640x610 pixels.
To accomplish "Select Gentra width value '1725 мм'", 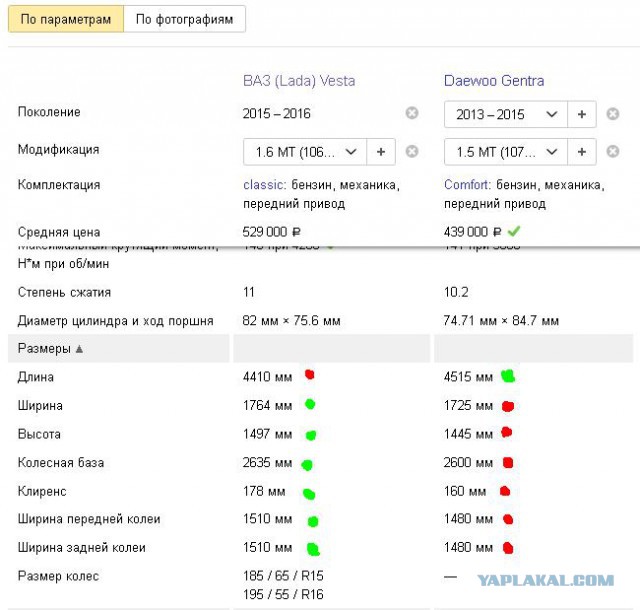I will (468, 405).
